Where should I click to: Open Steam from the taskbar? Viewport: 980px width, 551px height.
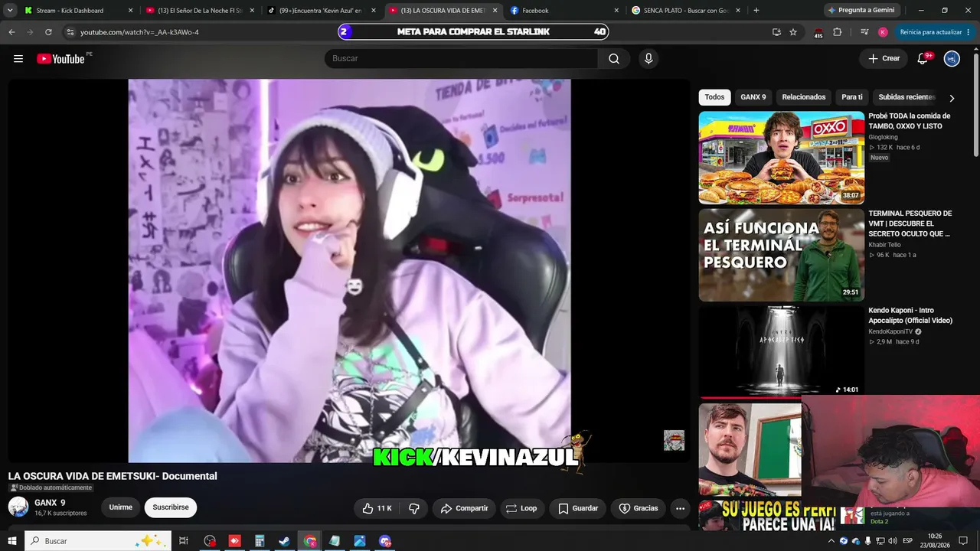point(284,541)
